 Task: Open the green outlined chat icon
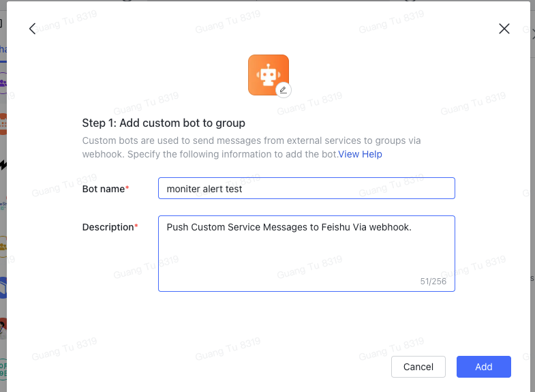[x=3, y=370]
